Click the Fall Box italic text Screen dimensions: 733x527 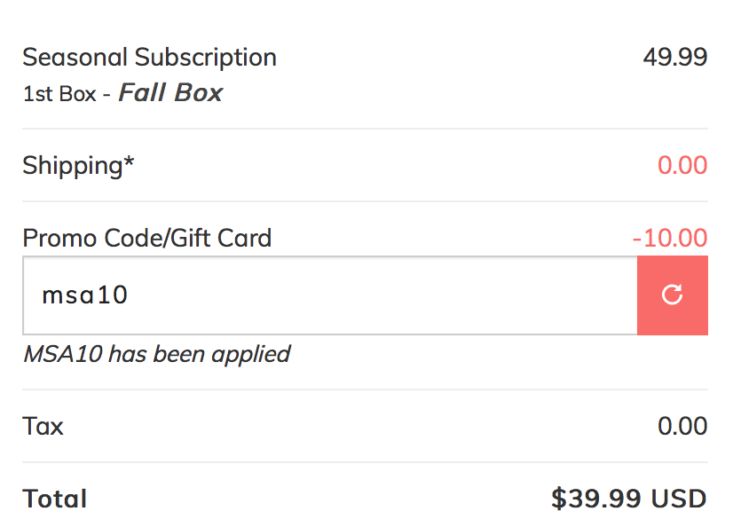[x=171, y=93]
